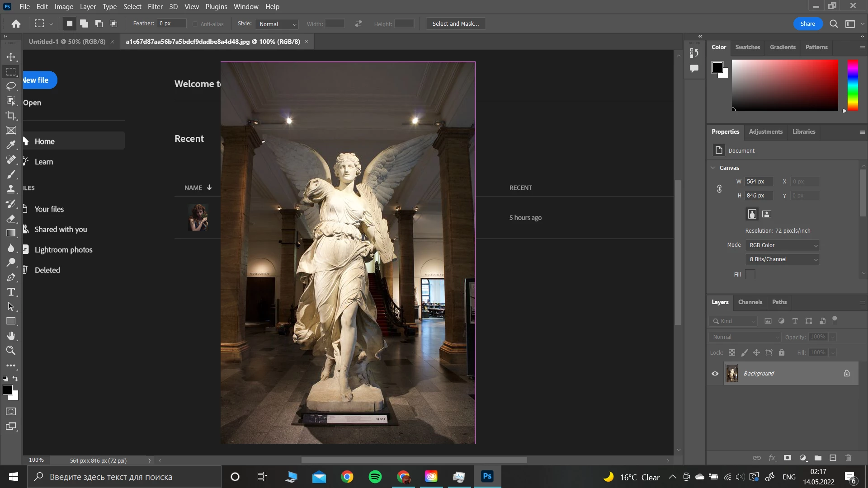The height and width of the screenshot is (488, 868).
Task: Hide the Background layer visibility
Action: [715, 374]
